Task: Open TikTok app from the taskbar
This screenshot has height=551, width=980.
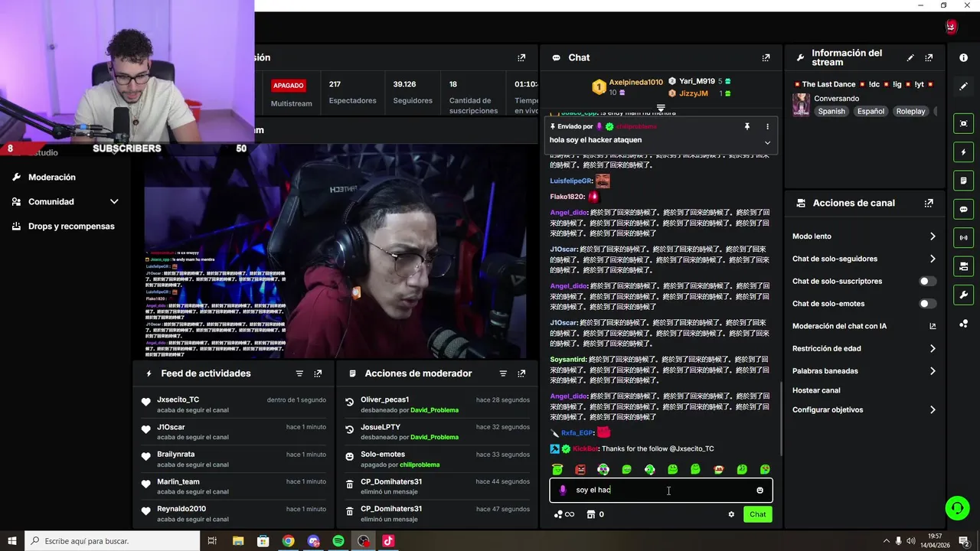Action: tap(388, 541)
